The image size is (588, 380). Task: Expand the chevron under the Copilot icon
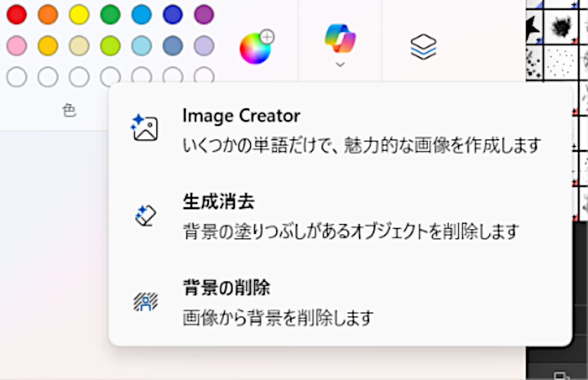click(x=341, y=64)
